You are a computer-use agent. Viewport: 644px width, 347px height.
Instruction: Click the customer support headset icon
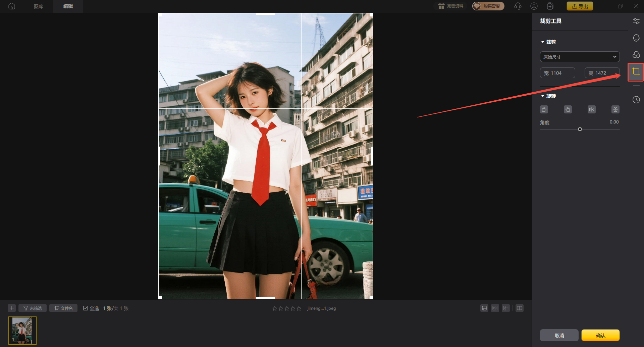[x=518, y=6]
